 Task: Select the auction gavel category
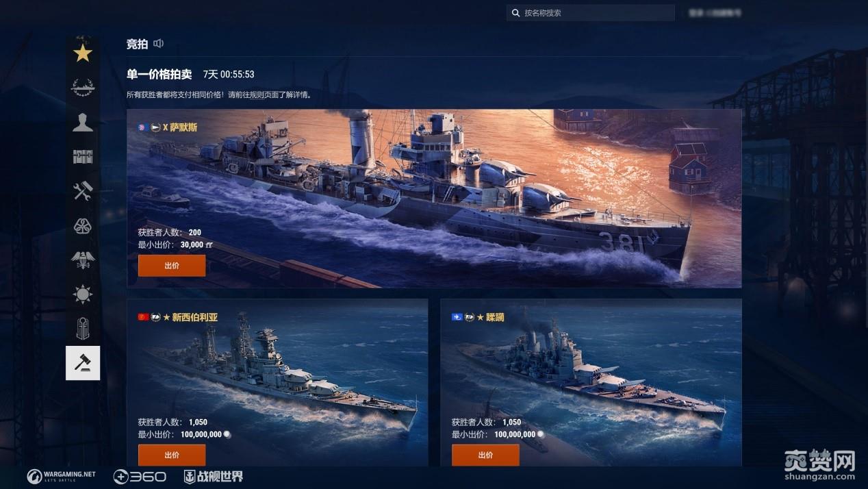[83, 363]
